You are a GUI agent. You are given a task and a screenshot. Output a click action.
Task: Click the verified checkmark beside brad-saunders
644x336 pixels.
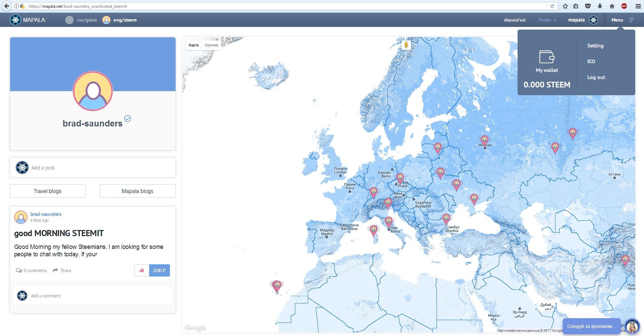point(128,118)
